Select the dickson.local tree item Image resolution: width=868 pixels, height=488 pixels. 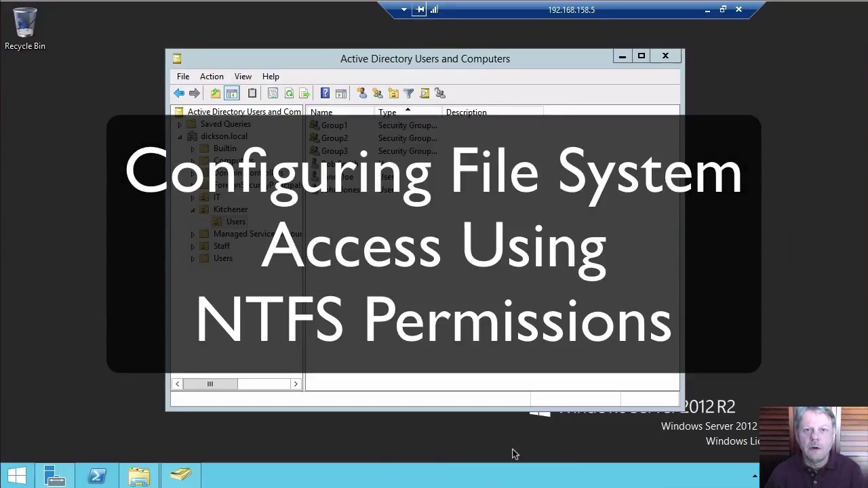[x=224, y=136]
